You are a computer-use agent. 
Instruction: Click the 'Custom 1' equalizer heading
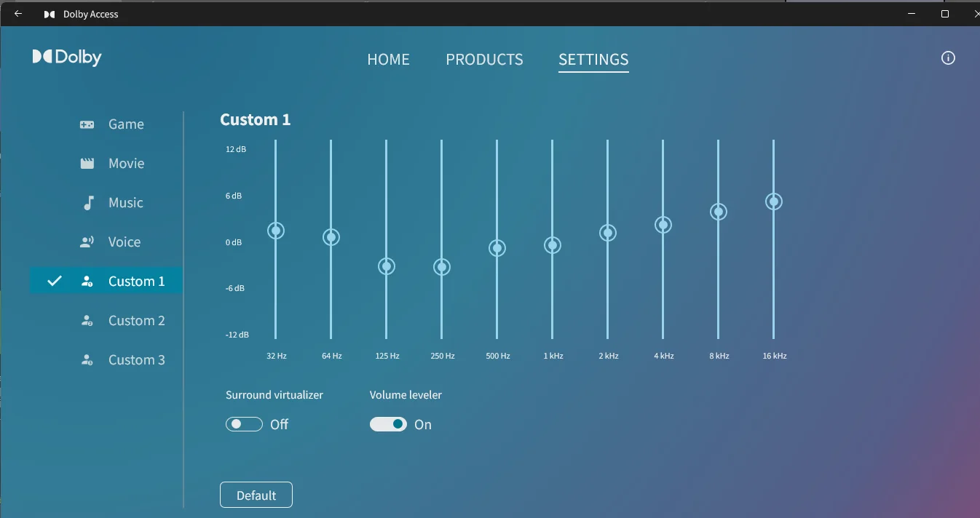tap(256, 120)
